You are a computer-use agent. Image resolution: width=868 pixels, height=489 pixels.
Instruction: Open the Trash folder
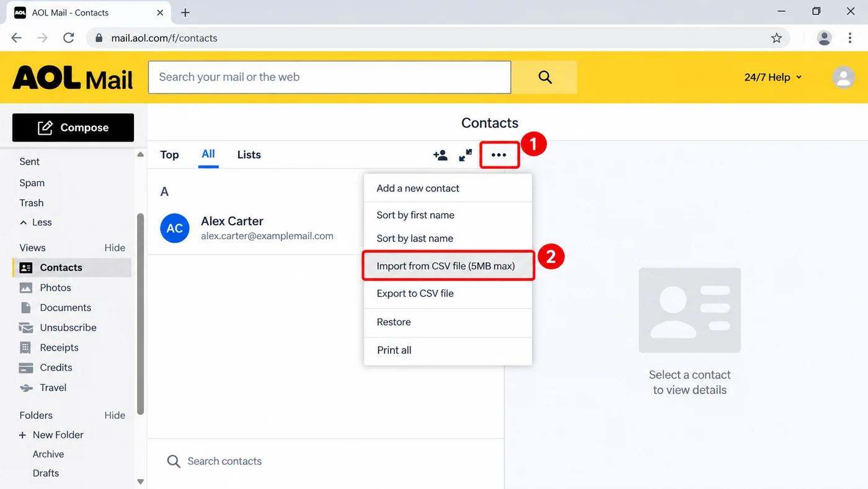(x=32, y=203)
